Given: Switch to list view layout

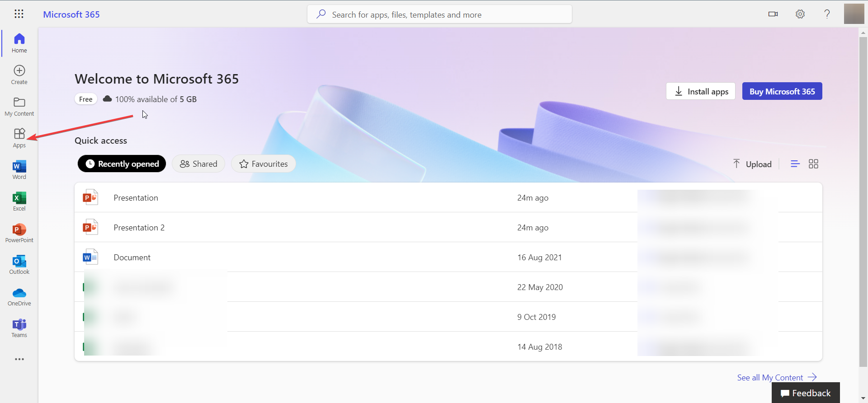Looking at the screenshot, I should coord(795,164).
